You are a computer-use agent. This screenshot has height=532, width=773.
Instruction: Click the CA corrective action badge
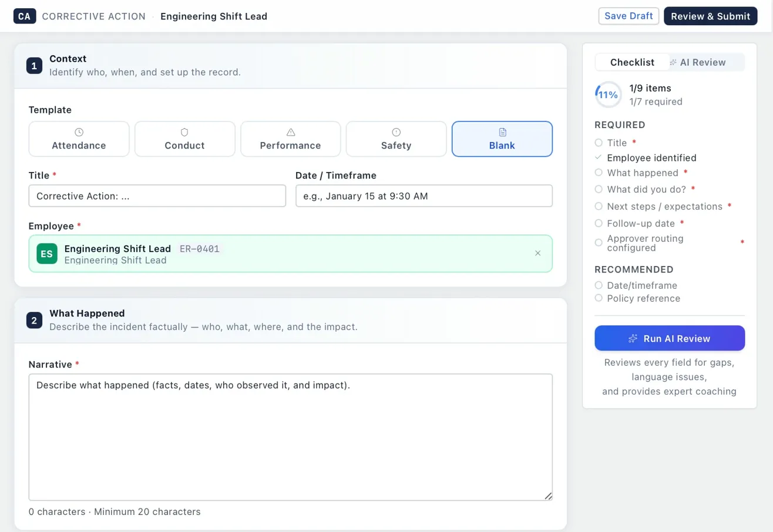[24, 16]
